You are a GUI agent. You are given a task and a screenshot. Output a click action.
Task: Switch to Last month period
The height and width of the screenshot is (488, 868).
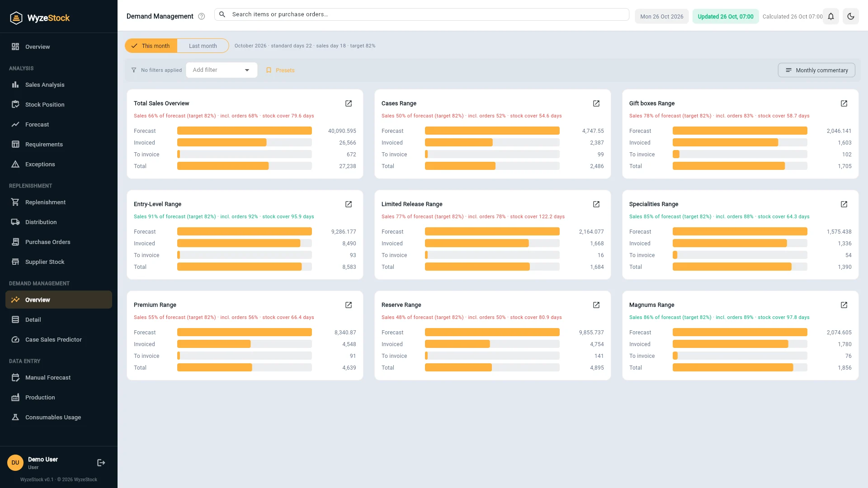(x=203, y=46)
